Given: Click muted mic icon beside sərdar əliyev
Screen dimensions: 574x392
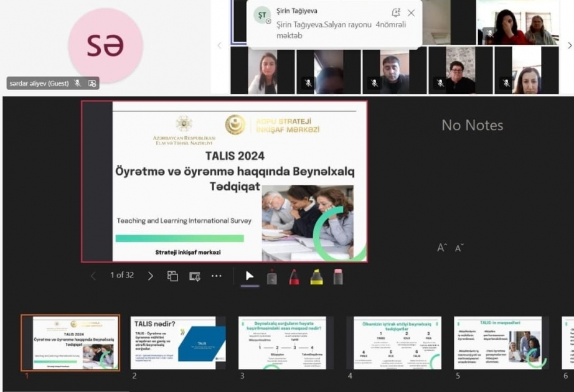Looking at the screenshot, I should point(77,83).
